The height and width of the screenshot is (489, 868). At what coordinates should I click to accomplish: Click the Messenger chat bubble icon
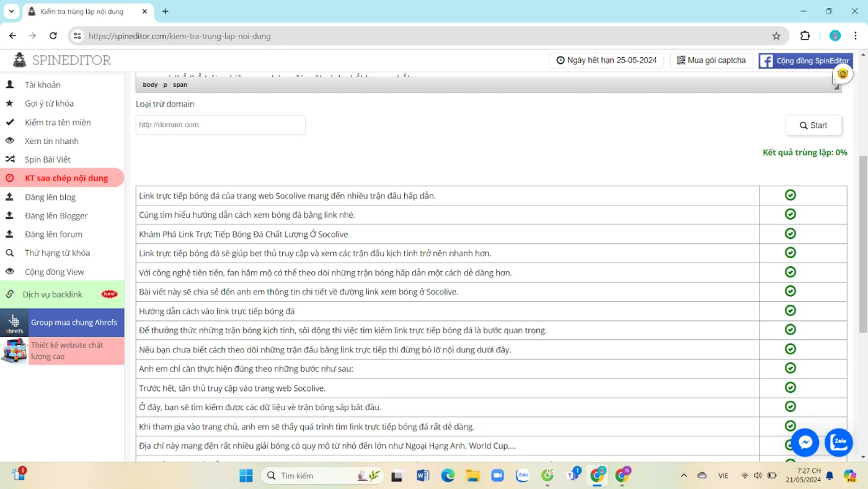point(805,442)
